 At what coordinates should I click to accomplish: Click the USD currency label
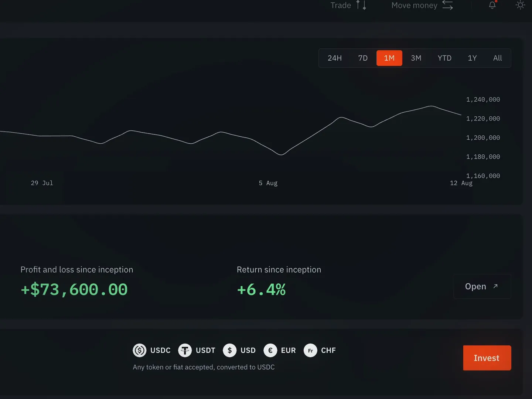[248, 350]
